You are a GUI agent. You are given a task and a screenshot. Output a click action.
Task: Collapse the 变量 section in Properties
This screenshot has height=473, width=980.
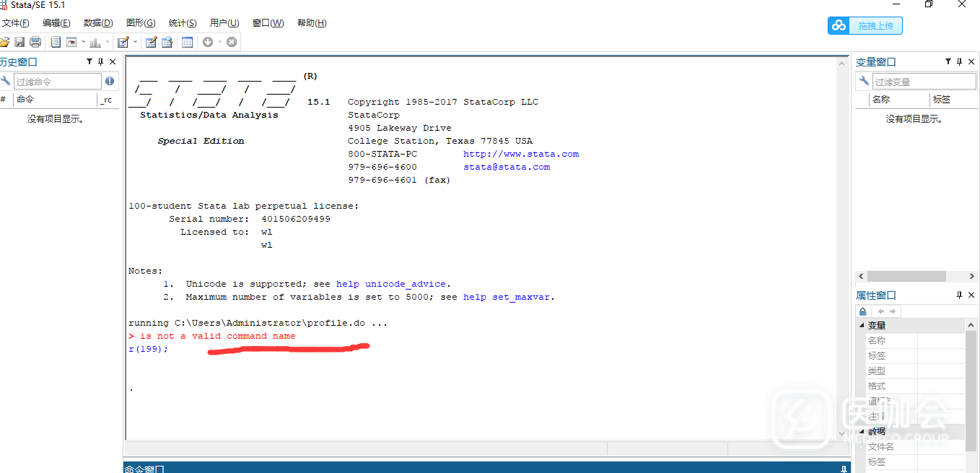tap(862, 326)
